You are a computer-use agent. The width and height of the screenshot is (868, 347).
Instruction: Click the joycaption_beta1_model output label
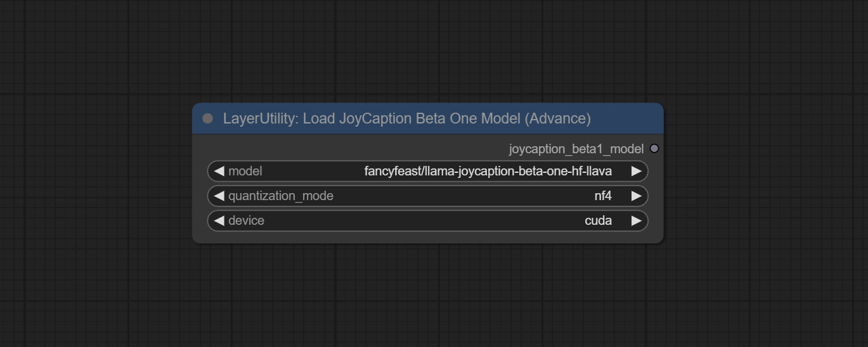click(576, 149)
